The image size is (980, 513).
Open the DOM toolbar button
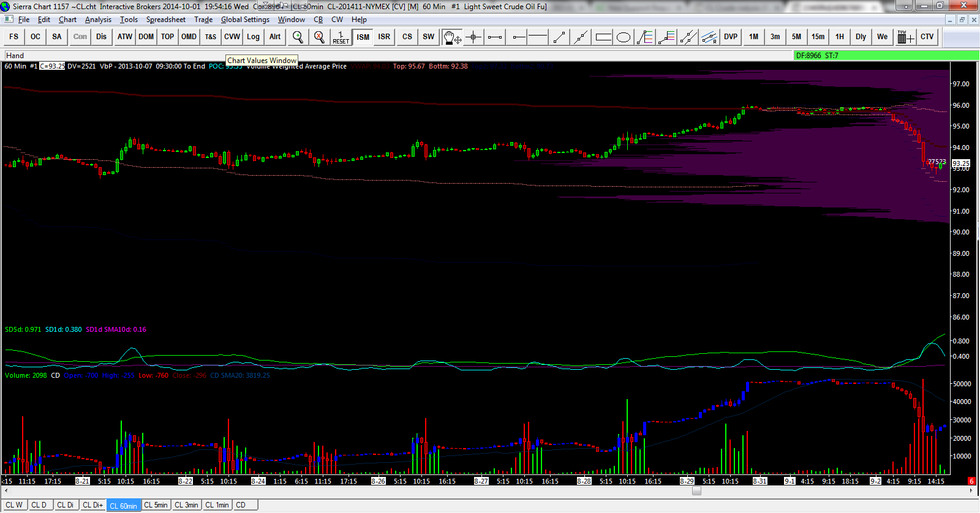coord(146,37)
